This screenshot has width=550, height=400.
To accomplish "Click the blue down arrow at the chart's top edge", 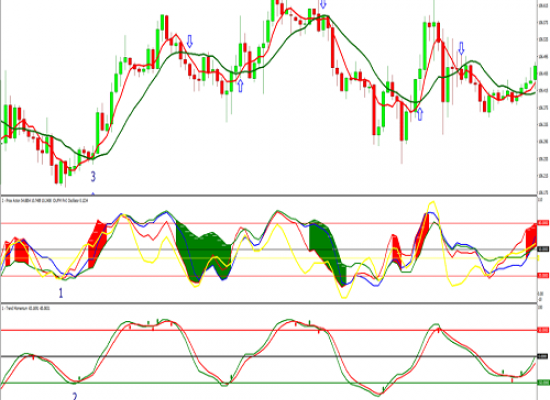I will [x=323, y=4].
